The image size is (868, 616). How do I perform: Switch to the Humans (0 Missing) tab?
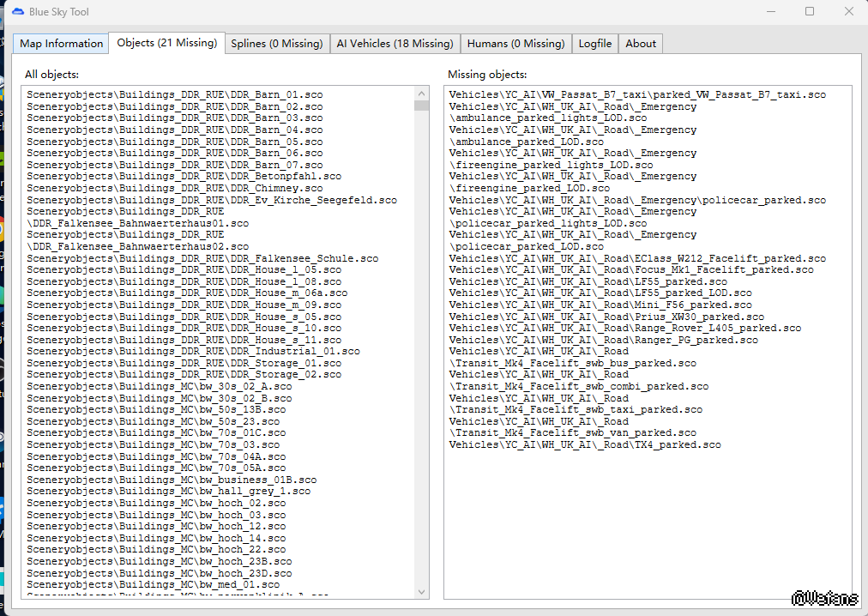(x=515, y=44)
